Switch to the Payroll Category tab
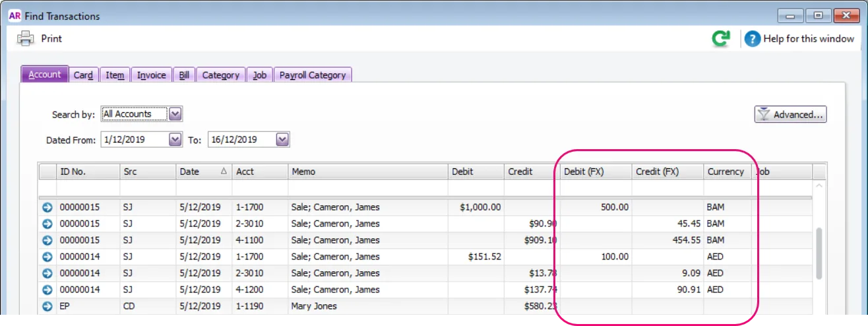The height and width of the screenshot is (326, 868). 313,75
